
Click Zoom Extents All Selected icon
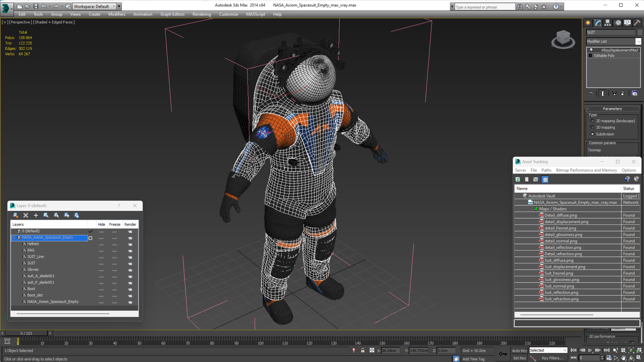pyautogui.click(x=639, y=350)
